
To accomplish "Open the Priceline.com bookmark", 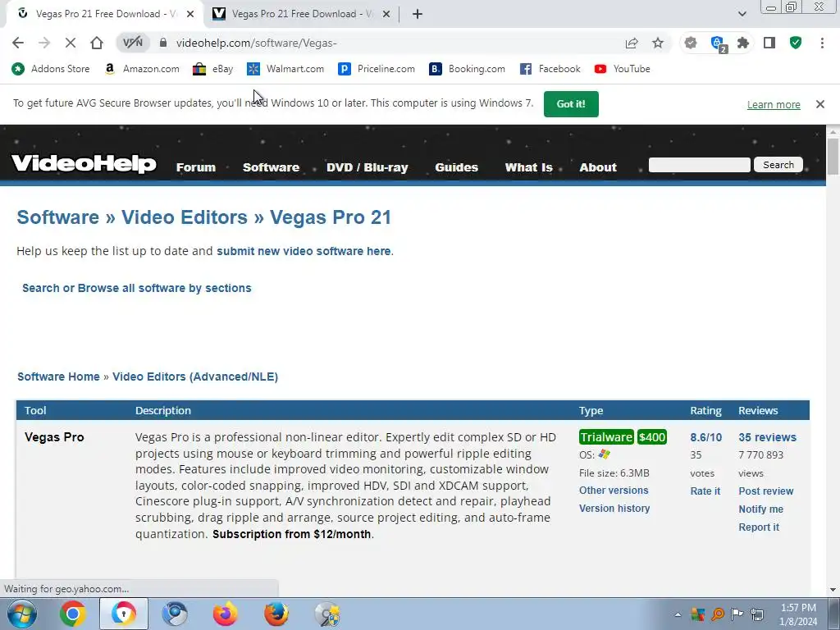I will pyautogui.click(x=377, y=69).
